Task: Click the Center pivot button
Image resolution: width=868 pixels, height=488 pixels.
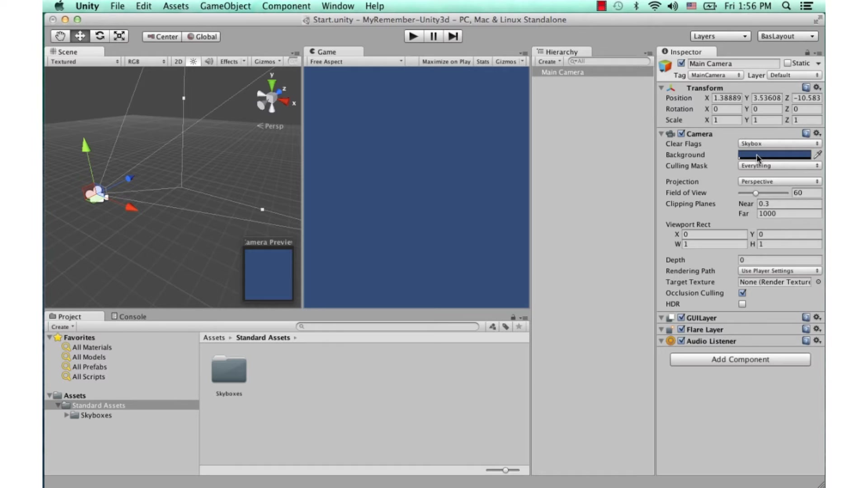Action: (x=162, y=37)
